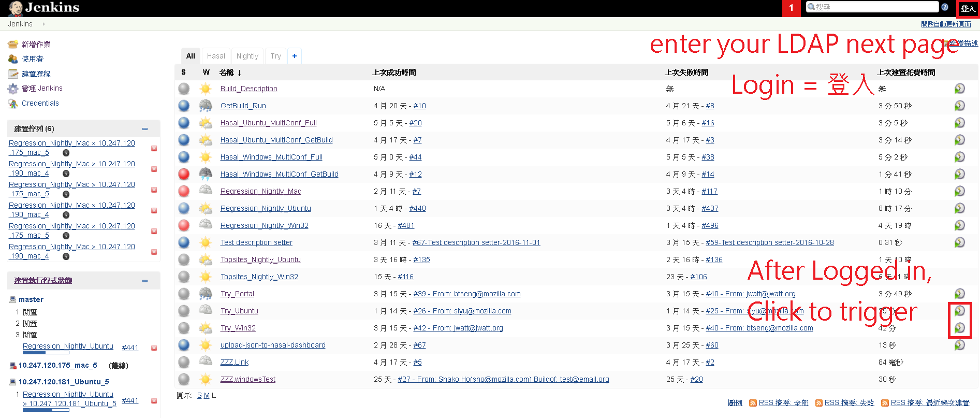Image resolution: width=980 pixels, height=418 pixels.
Task: Add a new view with the plus tab
Action: click(295, 56)
